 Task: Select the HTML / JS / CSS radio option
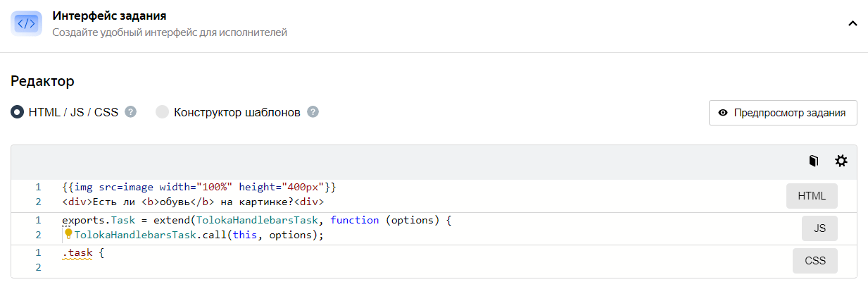(18, 112)
